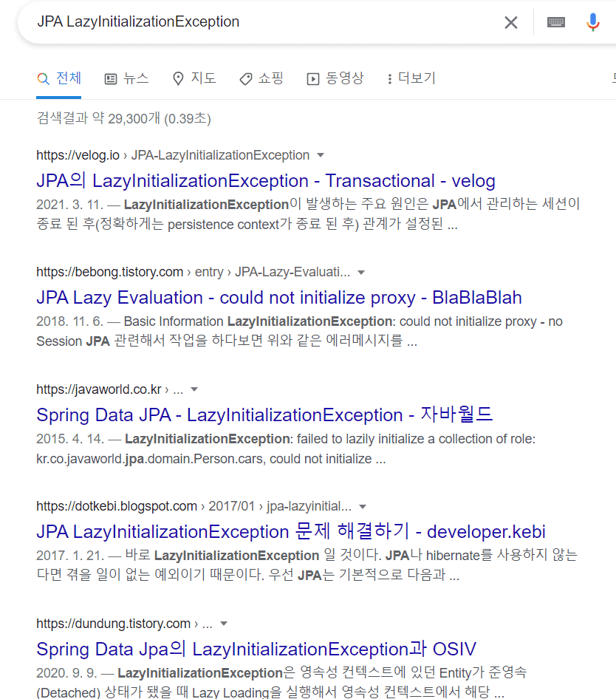Open the velog Transactional result title

(x=266, y=181)
